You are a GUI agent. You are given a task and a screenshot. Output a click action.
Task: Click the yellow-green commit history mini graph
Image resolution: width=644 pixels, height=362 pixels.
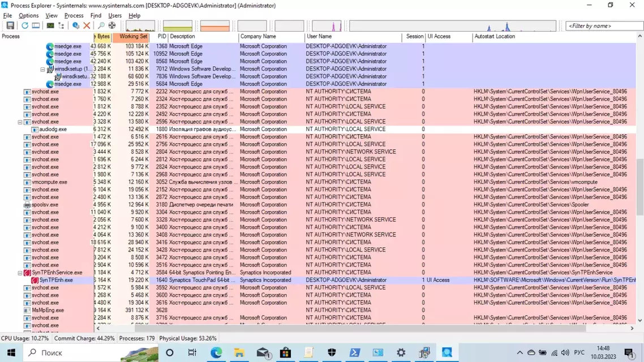coord(178,26)
